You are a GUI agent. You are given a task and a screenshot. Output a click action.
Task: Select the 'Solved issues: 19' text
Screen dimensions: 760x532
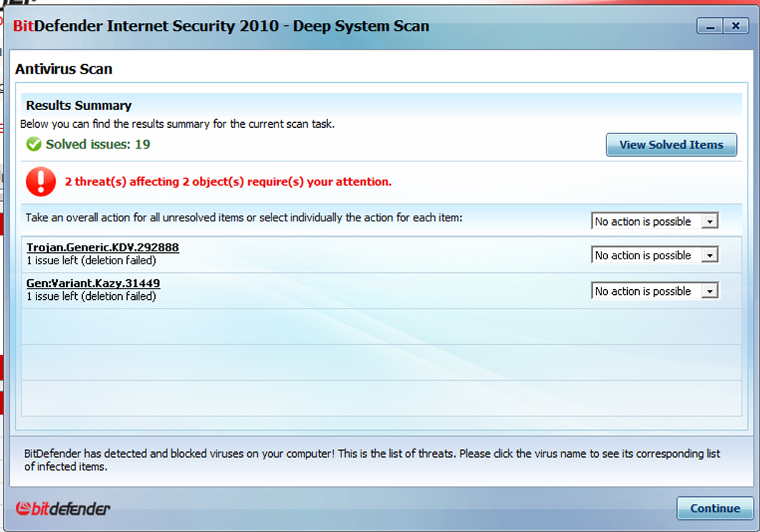(98, 144)
